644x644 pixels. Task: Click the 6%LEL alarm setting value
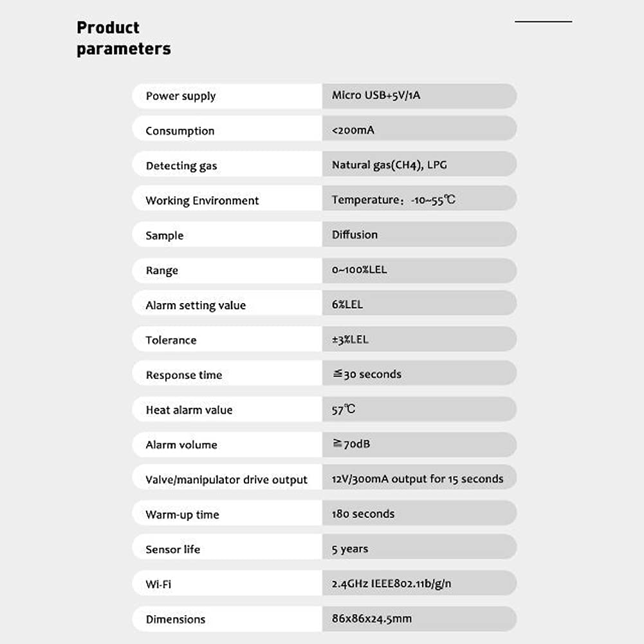pyautogui.click(x=347, y=304)
